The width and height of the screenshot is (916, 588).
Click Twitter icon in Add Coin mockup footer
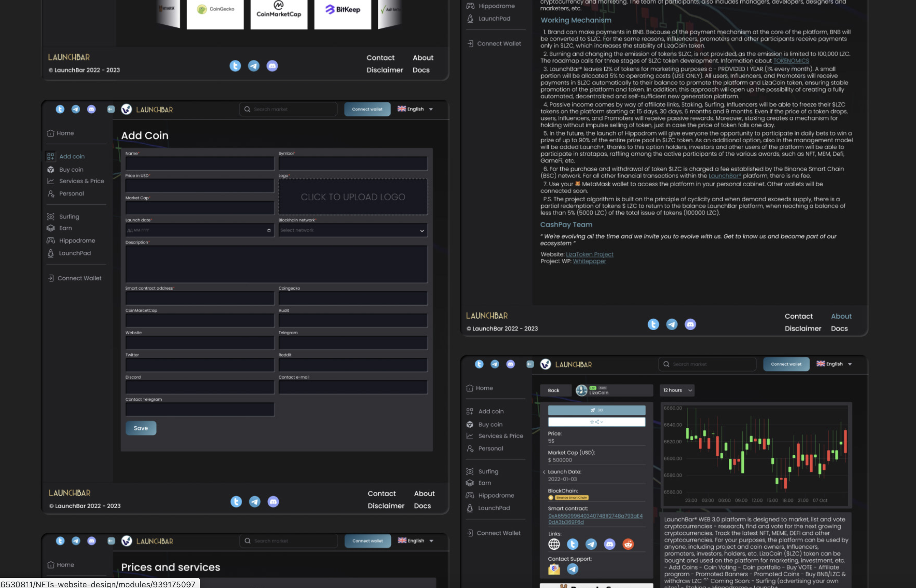click(x=236, y=502)
